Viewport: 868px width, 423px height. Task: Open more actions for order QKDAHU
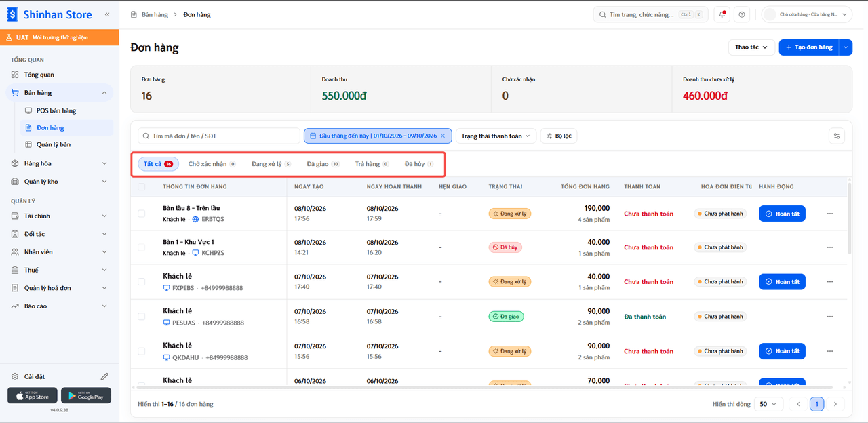tap(830, 351)
